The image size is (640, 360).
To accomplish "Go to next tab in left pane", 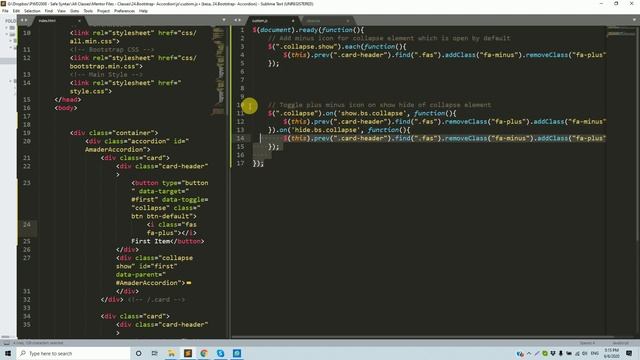I will (x=26, y=20).
